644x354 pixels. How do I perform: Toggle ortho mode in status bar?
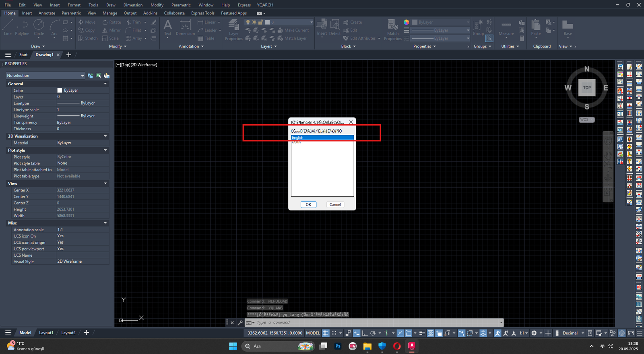coord(365,333)
